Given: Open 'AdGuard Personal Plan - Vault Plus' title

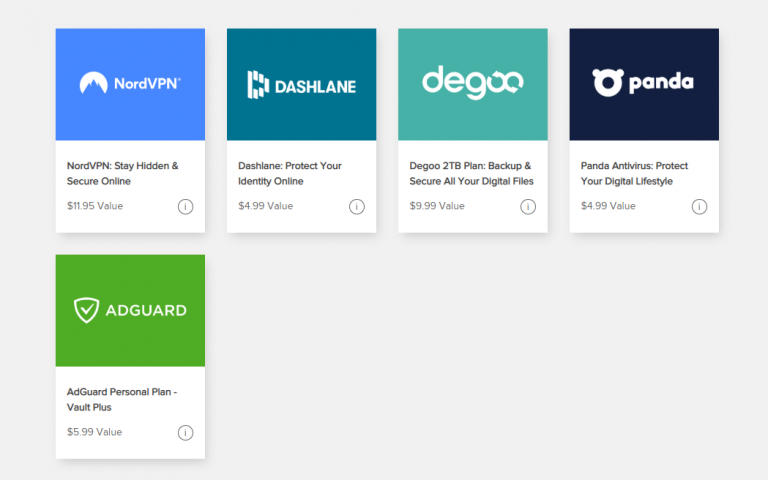Looking at the screenshot, I should click(122, 400).
